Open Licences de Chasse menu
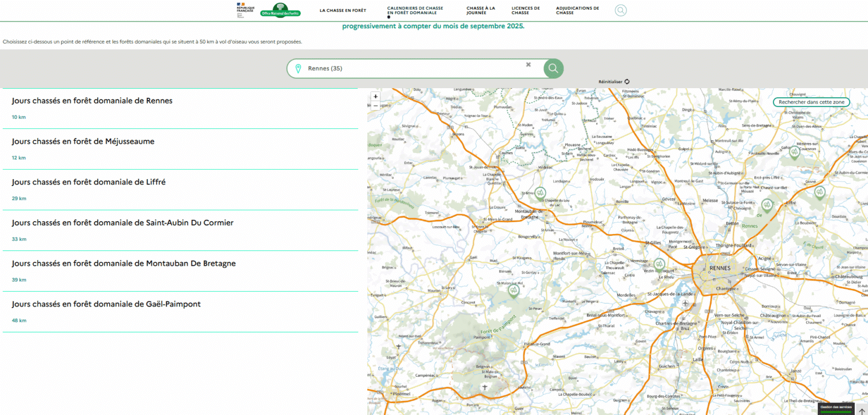 [x=526, y=10]
